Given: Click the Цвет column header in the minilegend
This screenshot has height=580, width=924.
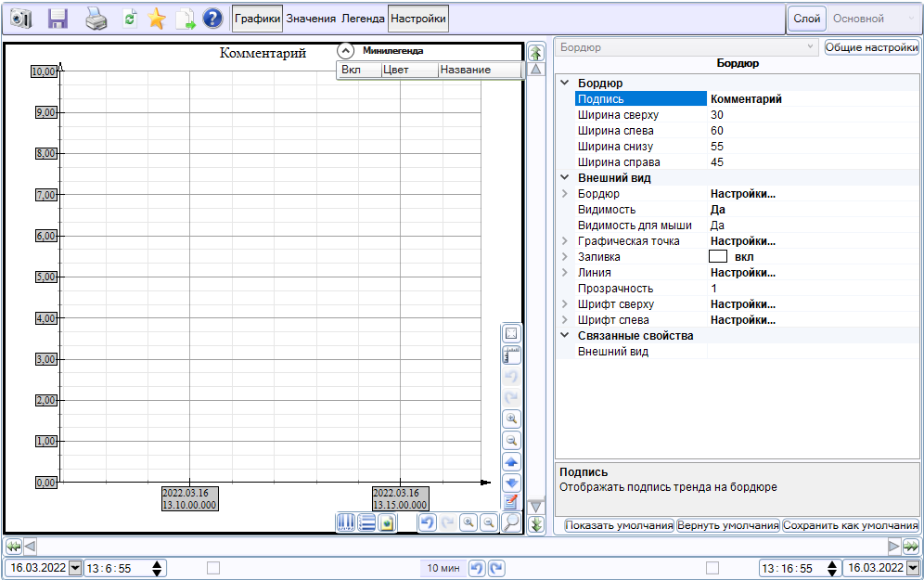Looking at the screenshot, I should [x=410, y=70].
